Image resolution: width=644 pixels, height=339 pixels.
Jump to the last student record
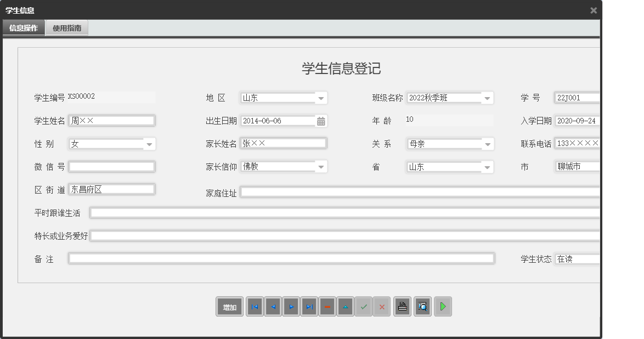309,307
